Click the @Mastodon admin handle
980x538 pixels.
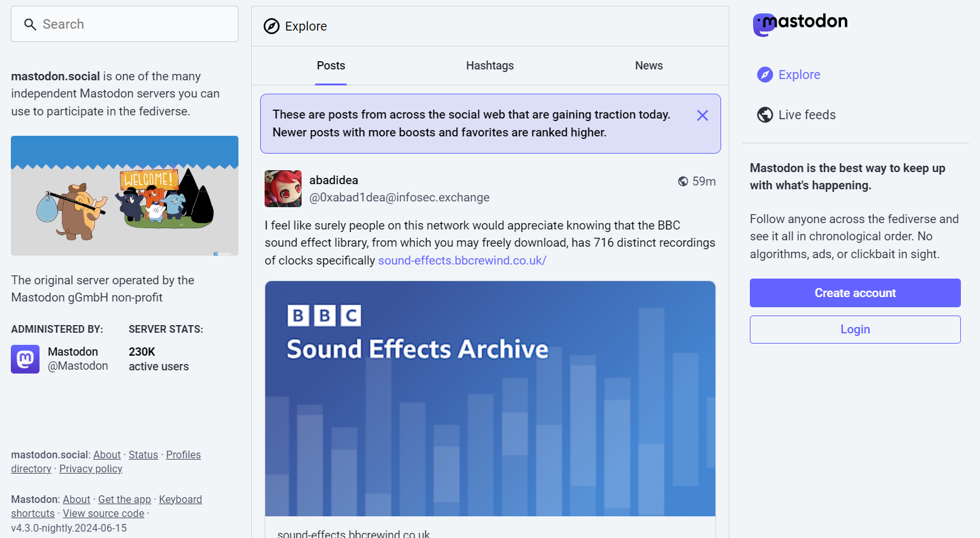(78, 366)
